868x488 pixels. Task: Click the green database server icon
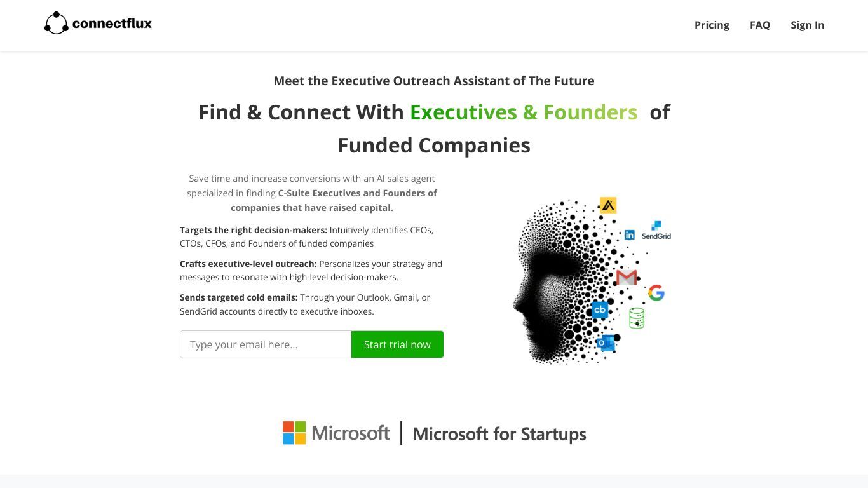637,318
